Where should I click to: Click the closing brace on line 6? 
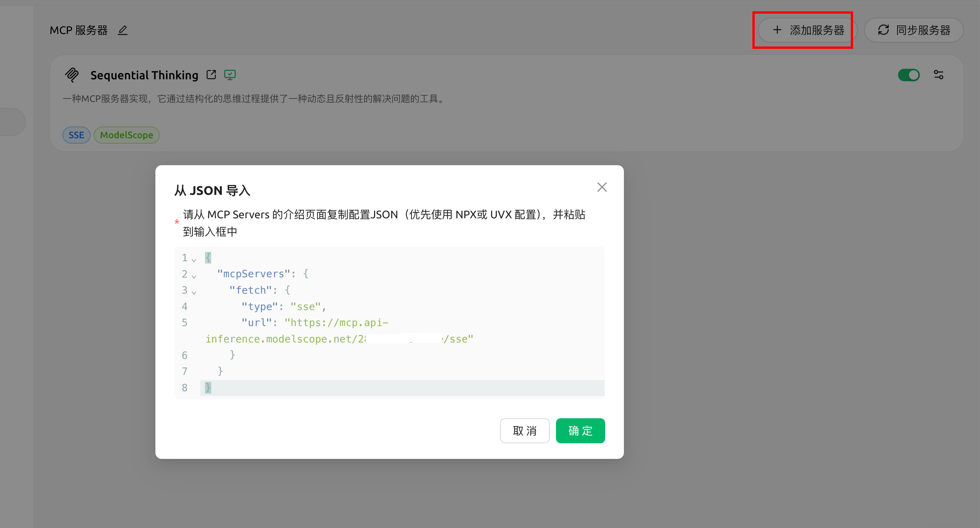click(233, 355)
